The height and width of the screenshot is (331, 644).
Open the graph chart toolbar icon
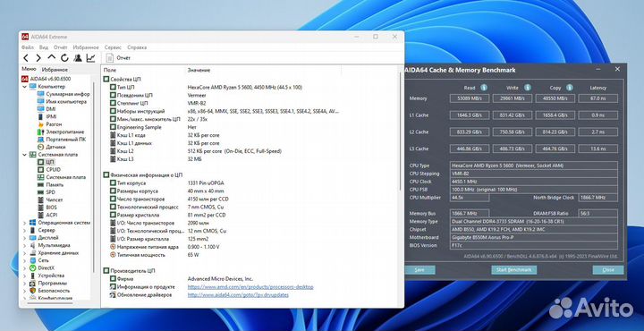[90, 58]
